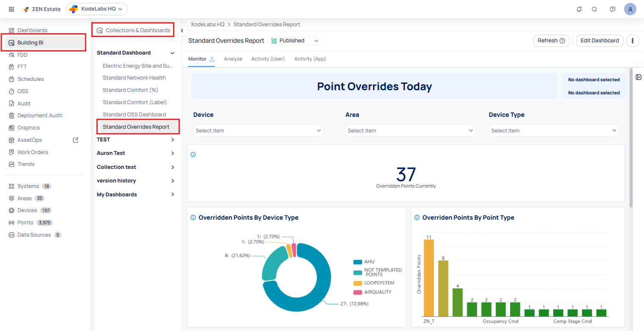Expand the Auron Test collection

136,153
